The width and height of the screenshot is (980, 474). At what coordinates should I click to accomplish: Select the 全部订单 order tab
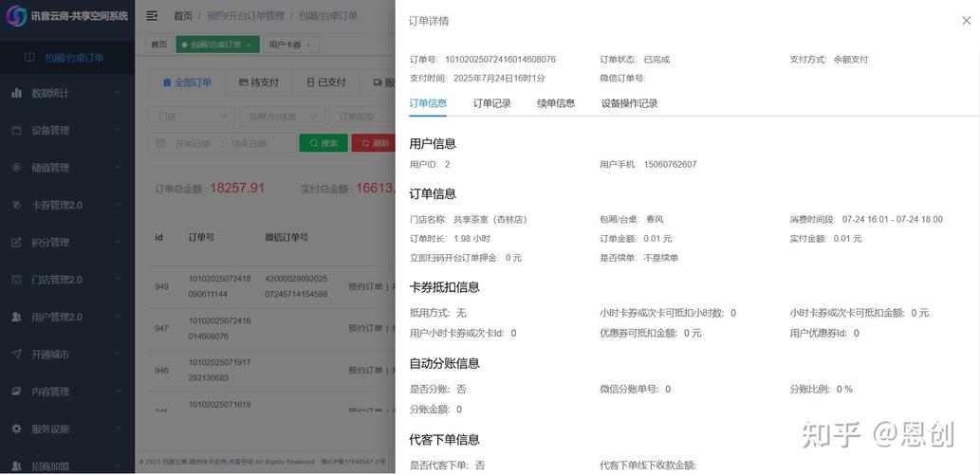187,82
